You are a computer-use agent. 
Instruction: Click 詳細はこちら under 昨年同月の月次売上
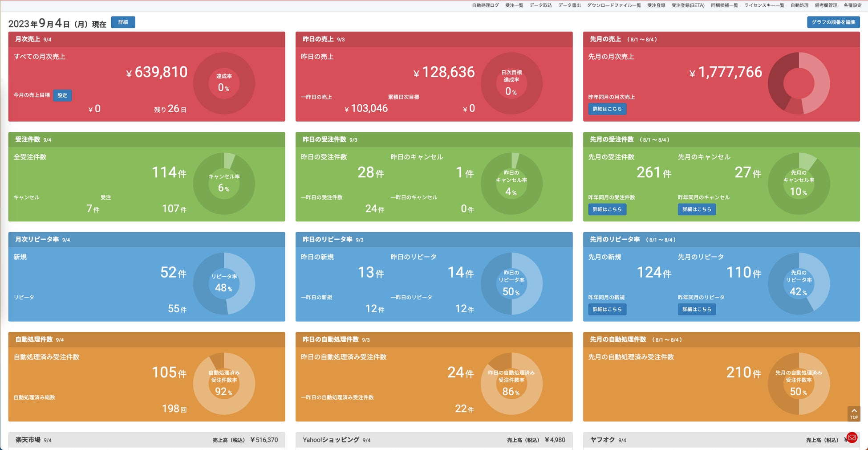tap(607, 109)
